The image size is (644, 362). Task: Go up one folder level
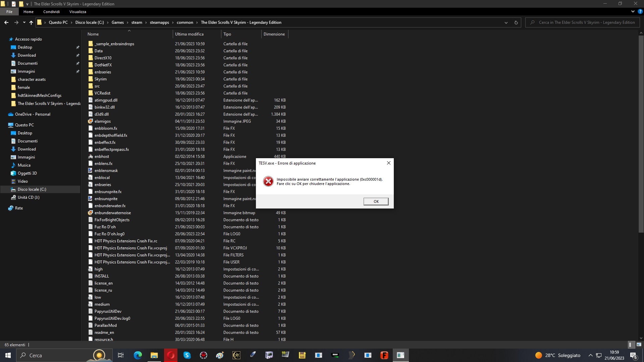(x=31, y=22)
